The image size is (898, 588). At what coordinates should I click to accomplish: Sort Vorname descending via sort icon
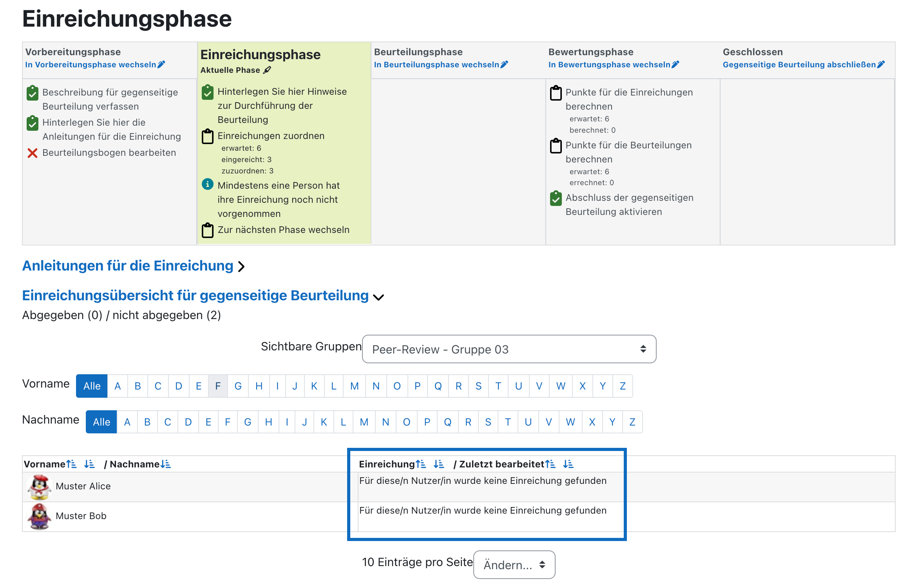click(89, 464)
